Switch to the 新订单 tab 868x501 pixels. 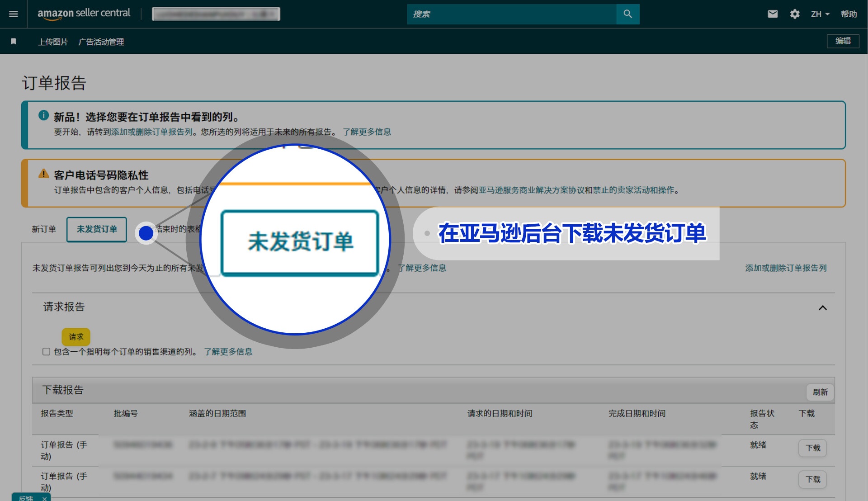coord(44,229)
